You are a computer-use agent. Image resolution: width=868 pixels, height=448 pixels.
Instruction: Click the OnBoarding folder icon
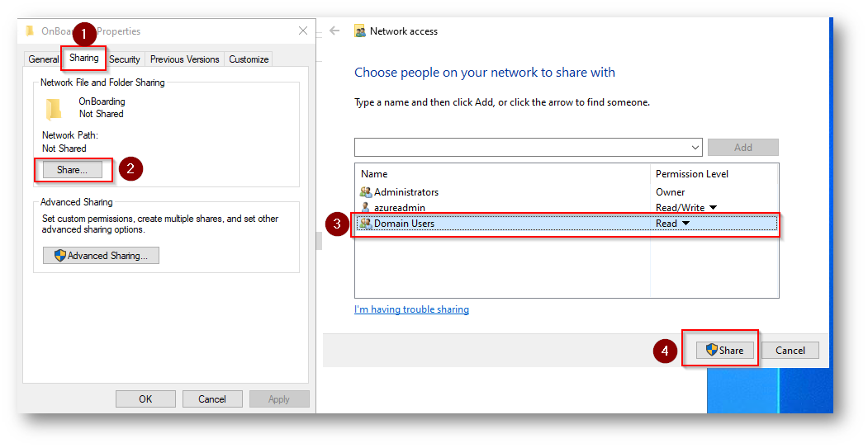tap(54, 108)
